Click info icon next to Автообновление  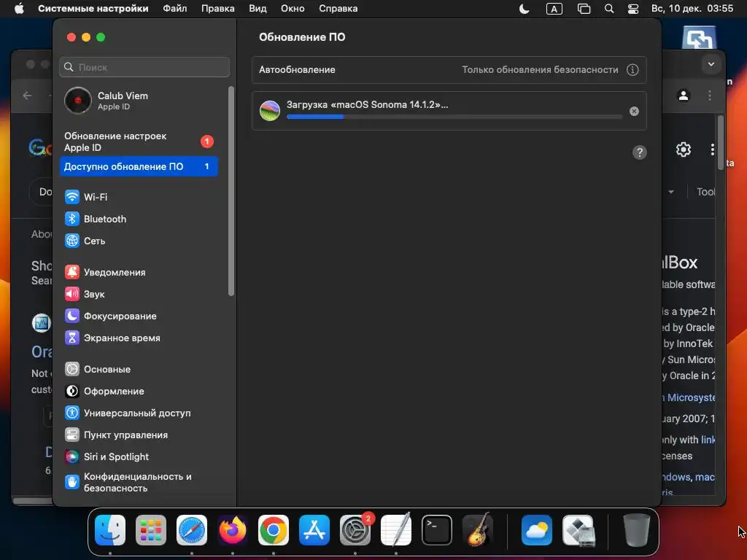click(632, 69)
